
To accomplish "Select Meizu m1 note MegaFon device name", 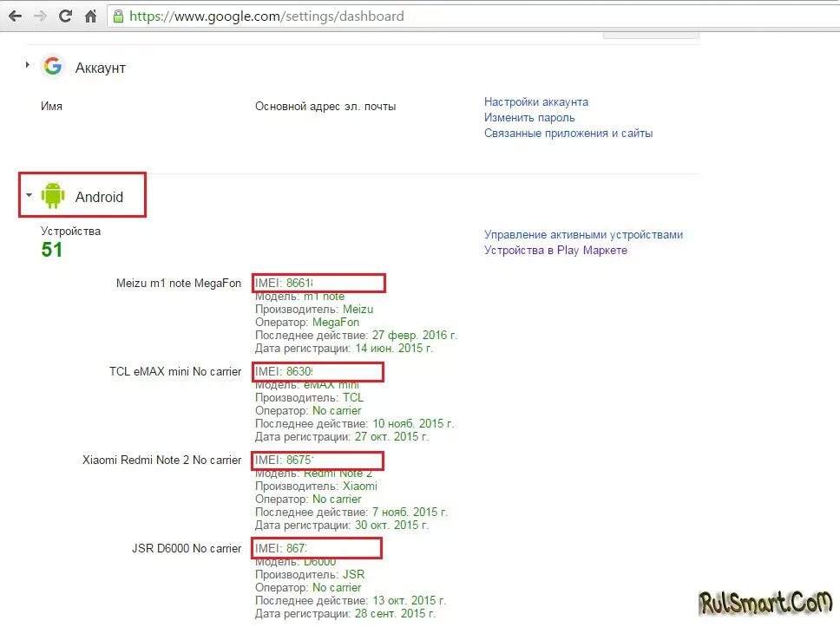I will (179, 283).
